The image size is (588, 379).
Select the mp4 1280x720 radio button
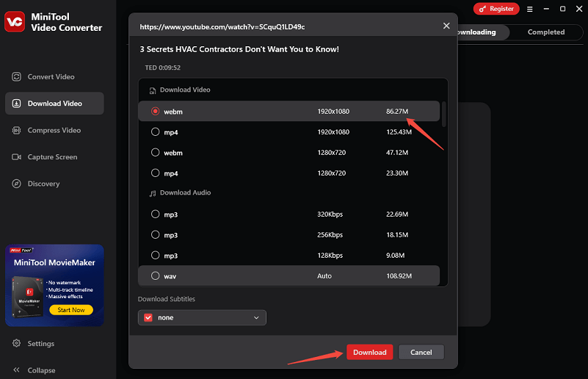155,173
